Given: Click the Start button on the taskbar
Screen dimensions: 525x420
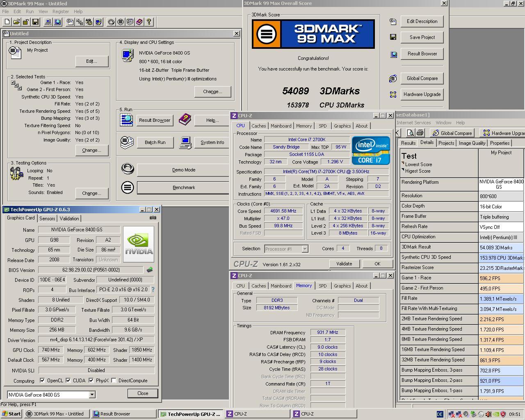Looking at the screenshot, I should coord(11,414).
